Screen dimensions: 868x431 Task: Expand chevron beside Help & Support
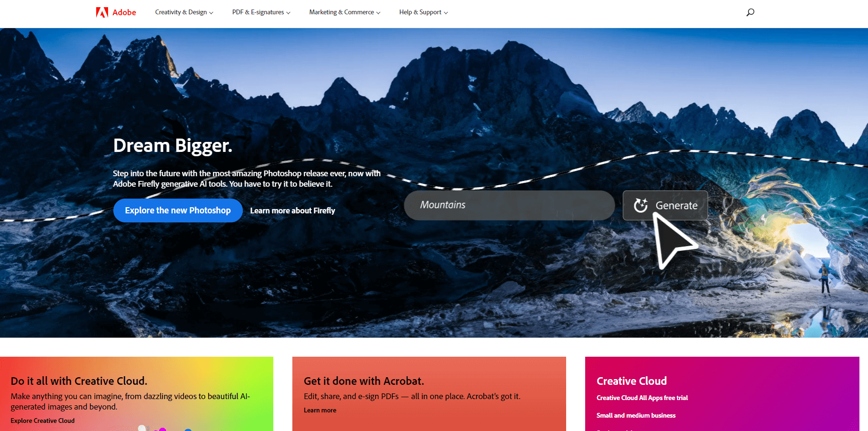tap(446, 13)
